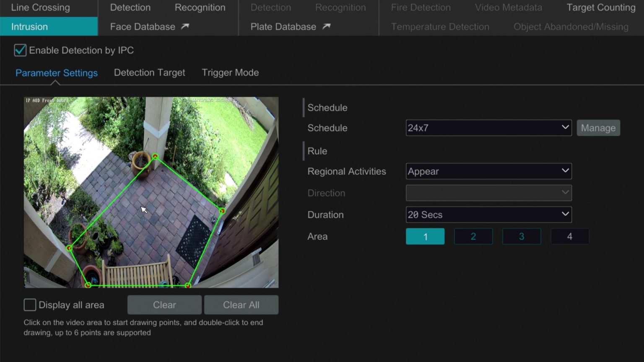This screenshot has width=644, height=362.
Task: Change the Duration dropdown from 20 Secs
Action: [488, 214]
